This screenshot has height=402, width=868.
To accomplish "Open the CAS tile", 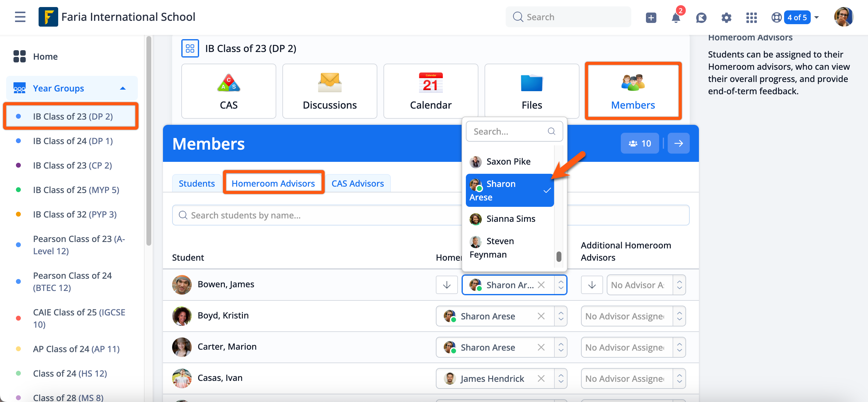I will pyautogui.click(x=228, y=91).
